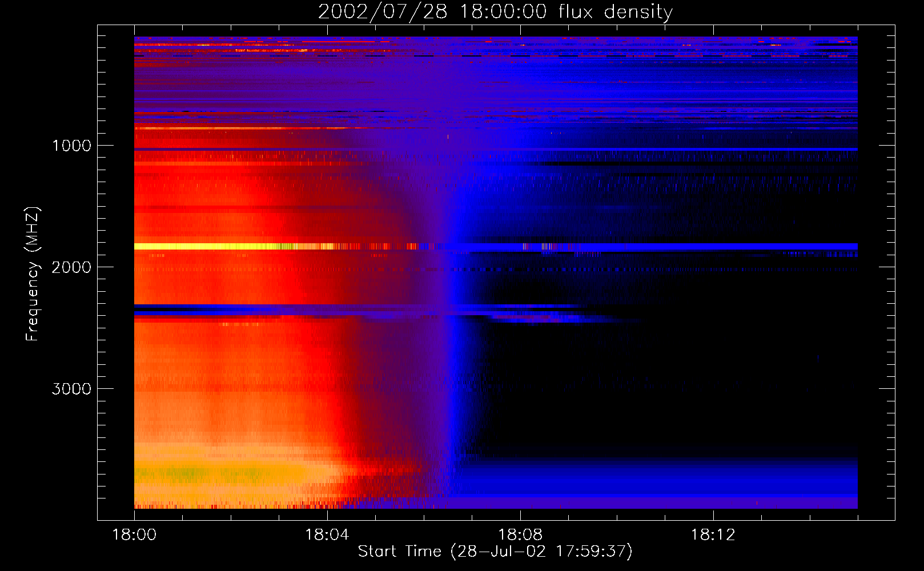
Task: Click the 18:12 time tick label
Action: 713,535
